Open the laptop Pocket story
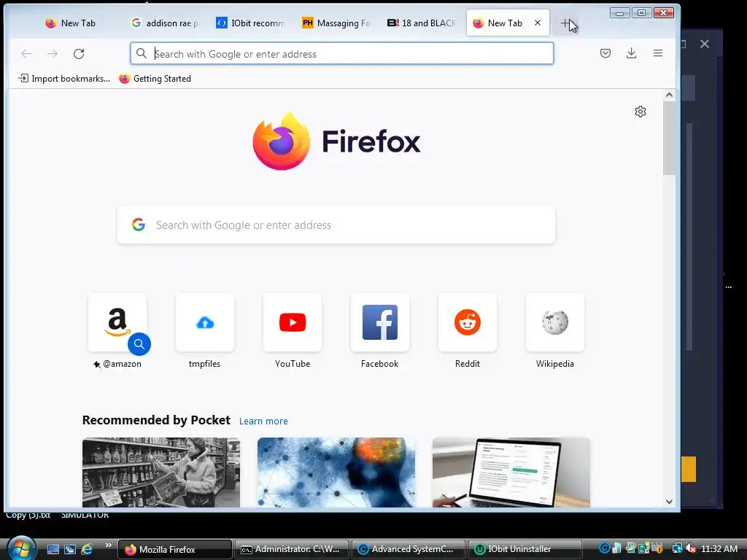 pyautogui.click(x=511, y=472)
